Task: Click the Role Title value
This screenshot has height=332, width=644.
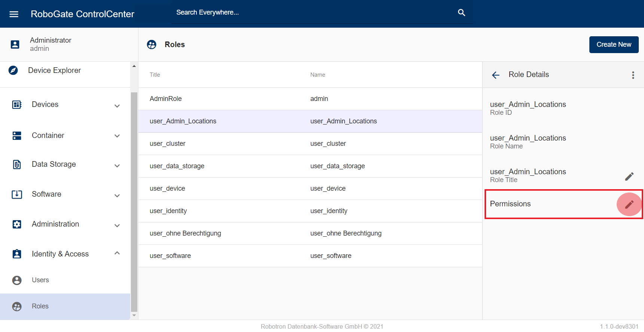Action: tap(528, 172)
